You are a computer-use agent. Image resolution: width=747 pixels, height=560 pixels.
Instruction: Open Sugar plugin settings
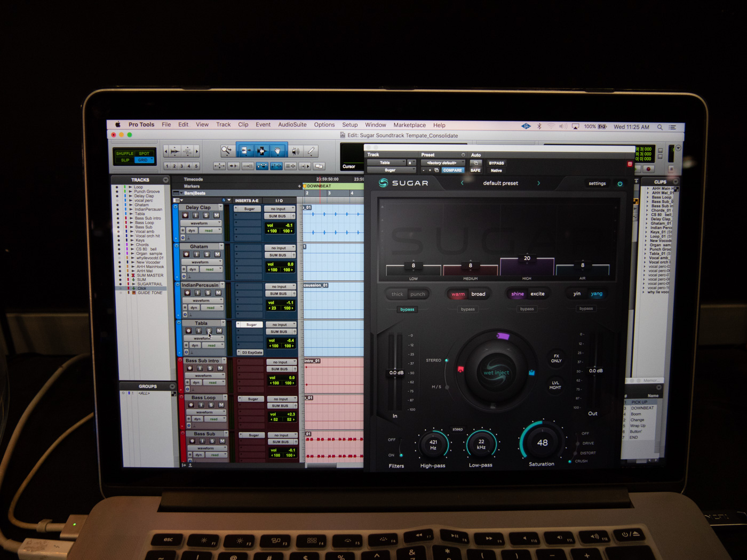point(597,183)
